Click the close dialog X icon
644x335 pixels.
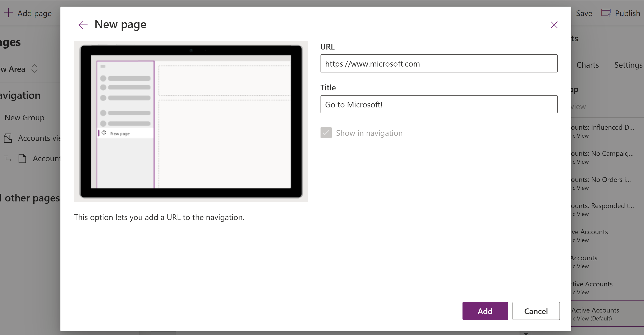pos(554,24)
